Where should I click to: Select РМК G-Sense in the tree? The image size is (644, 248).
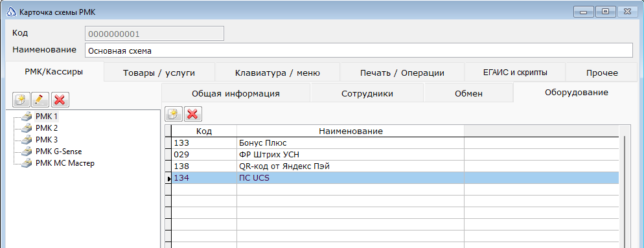pyautogui.click(x=58, y=152)
